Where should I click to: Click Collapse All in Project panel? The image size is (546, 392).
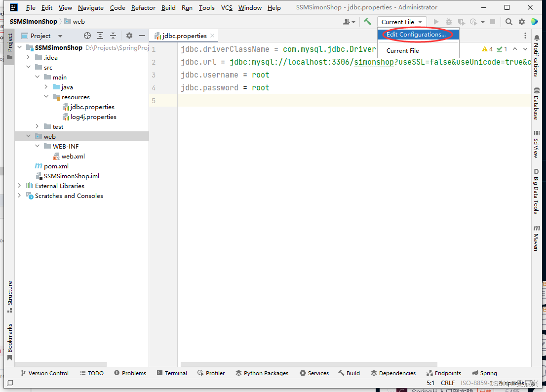tap(113, 36)
